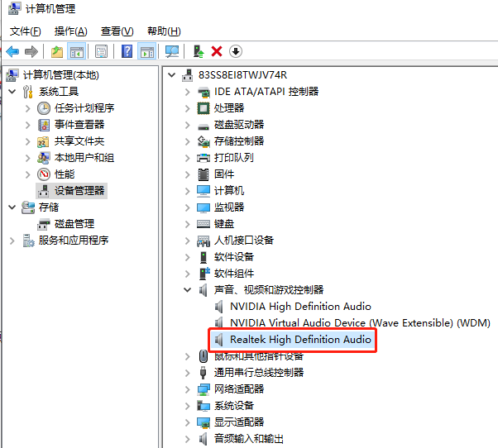Open the 查看(V) menu
This screenshot has height=448, width=498.
tap(117, 31)
